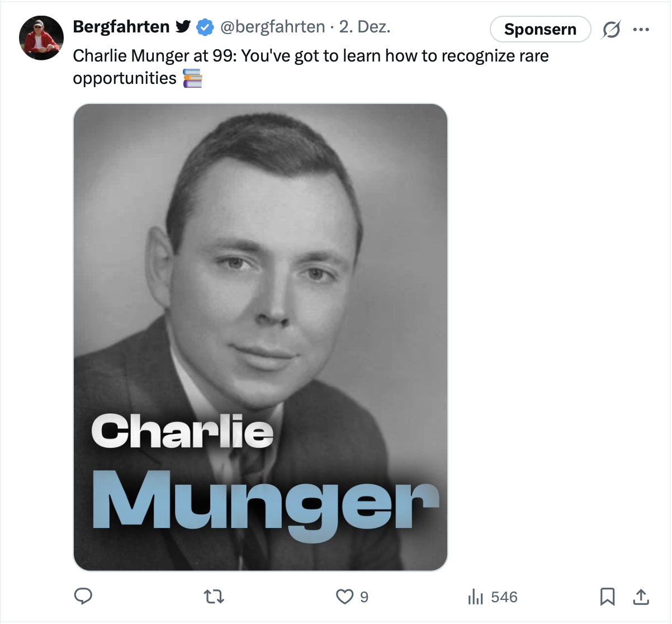Open the Bergfahrten profile avatar
The image size is (672, 624).
pyautogui.click(x=41, y=38)
